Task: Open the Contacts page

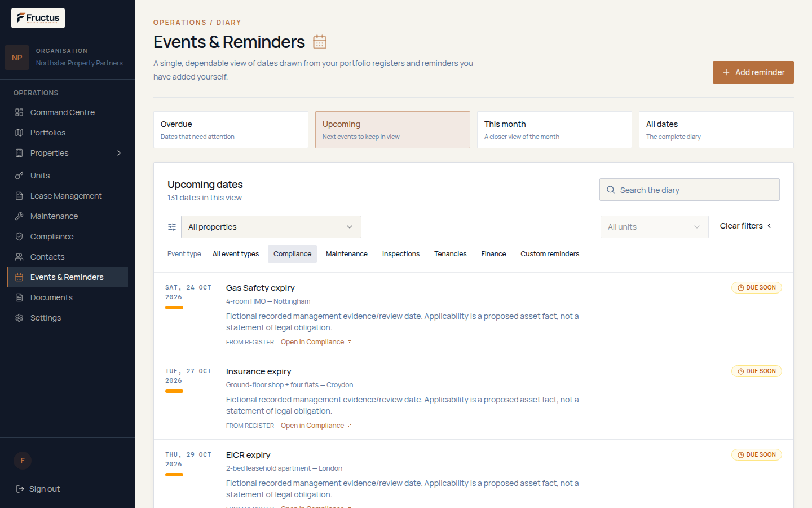Action: [67, 257]
